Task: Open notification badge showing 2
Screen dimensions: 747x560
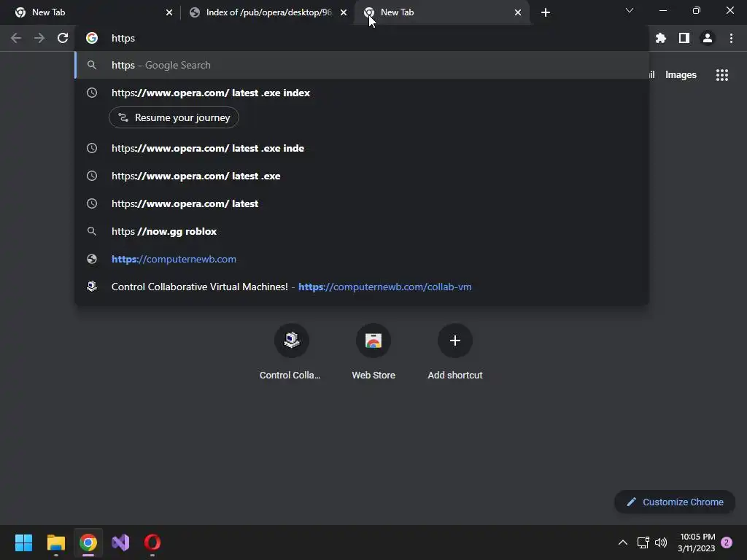Action: [727, 542]
